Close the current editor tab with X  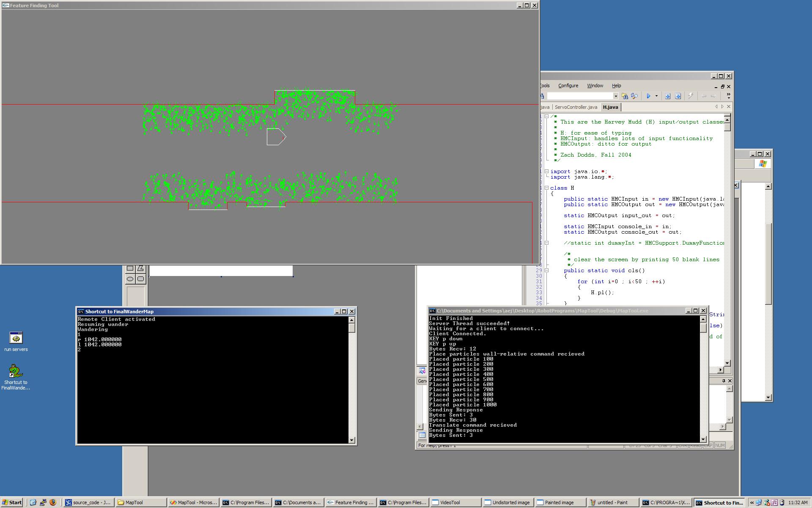click(x=728, y=107)
